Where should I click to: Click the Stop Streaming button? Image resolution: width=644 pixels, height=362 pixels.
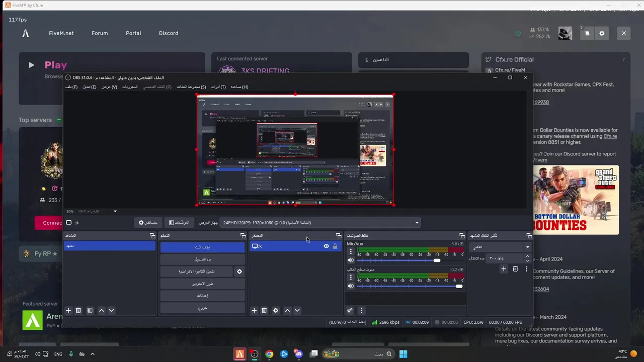[x=203, y=247]
